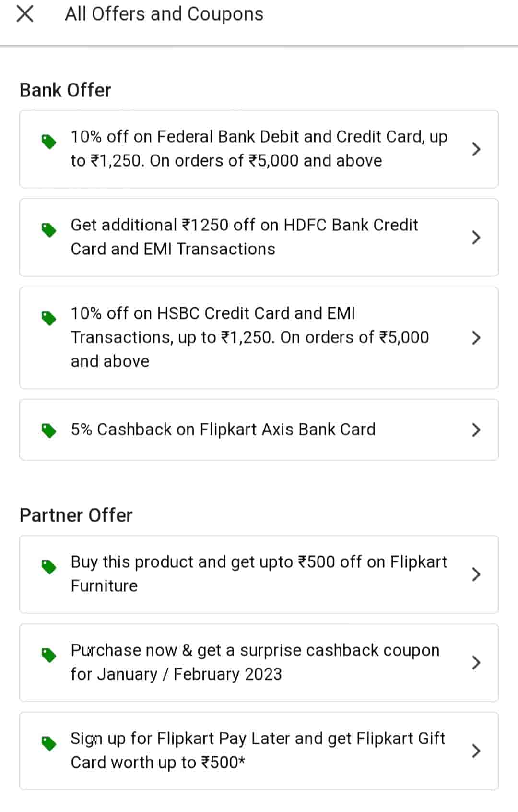Open chevron on Flipkart Furniture partner offer
Screen dimensions: 518x812
[476, 574]
